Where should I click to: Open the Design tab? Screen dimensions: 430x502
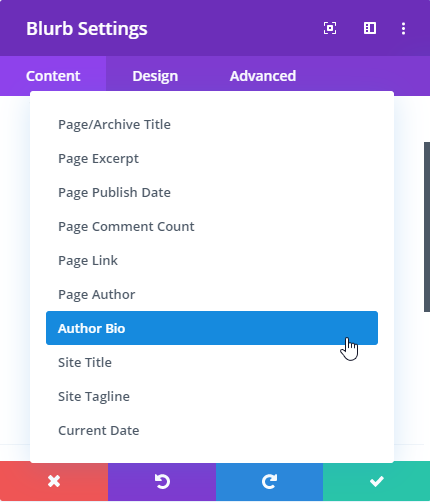pos(155,76)
